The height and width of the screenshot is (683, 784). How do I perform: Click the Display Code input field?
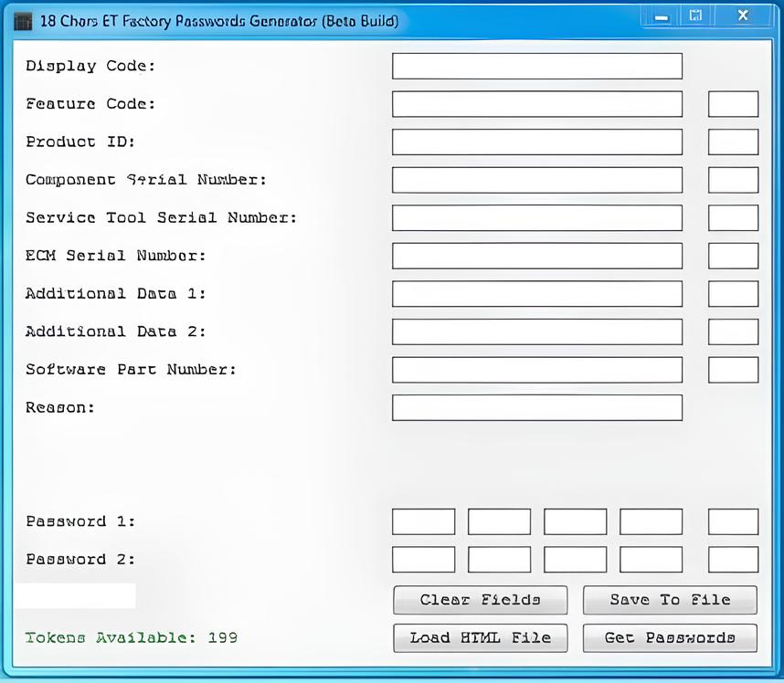point(536,66)
